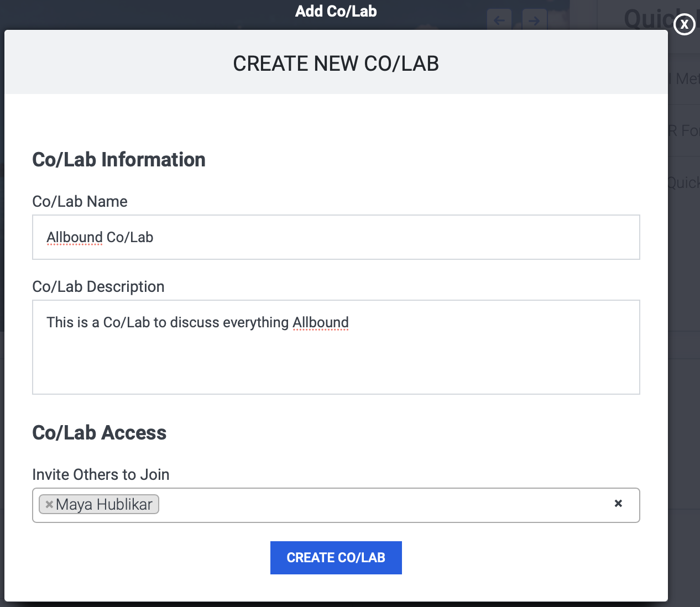Click the right arrow behind the dialog

(534, 21)
